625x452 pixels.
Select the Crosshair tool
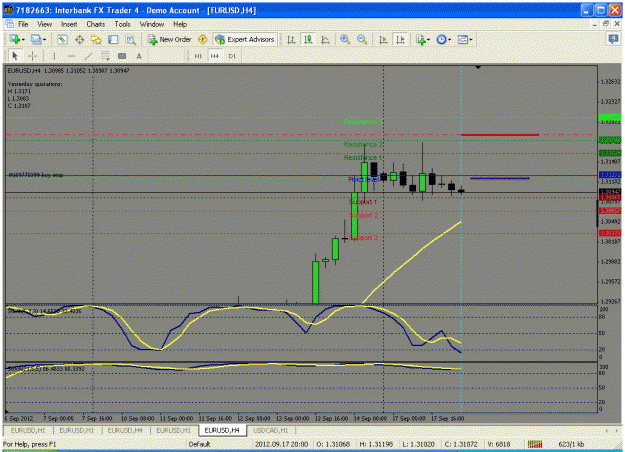[33, 56]
